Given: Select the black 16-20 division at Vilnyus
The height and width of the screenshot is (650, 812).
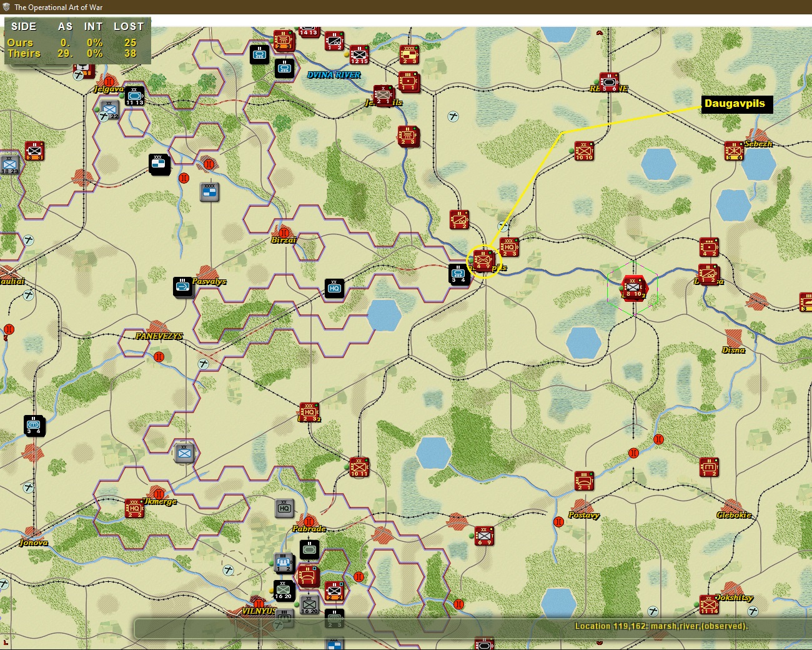Looking at the screenshot, I should pos(284,591).
